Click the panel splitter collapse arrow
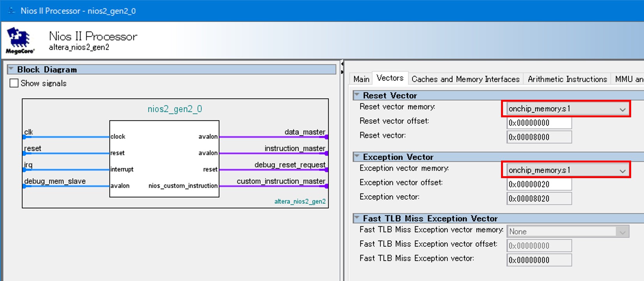644x281 pixels. [x=342, y=64]
